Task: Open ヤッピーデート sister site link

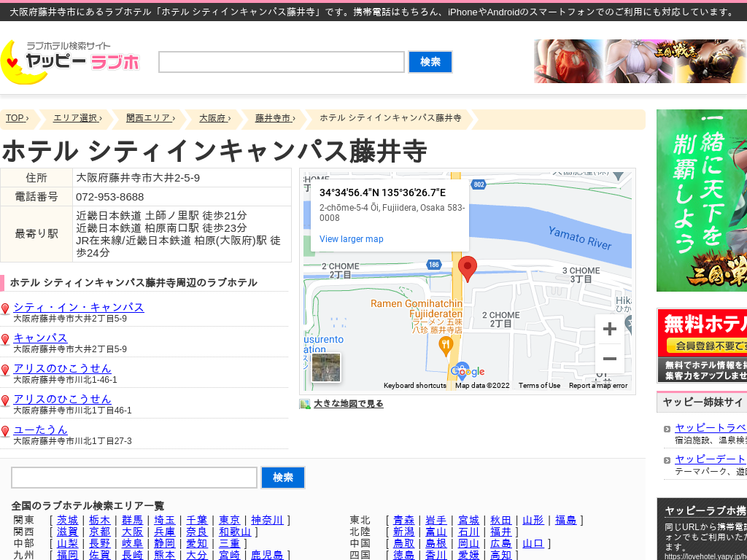Action: coord(711,459)
